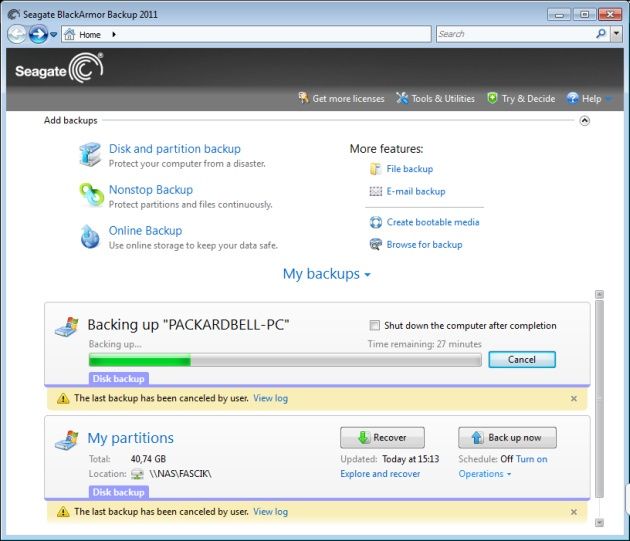Dismiss the second canceled backup notice
630x541 pixels.
574,512
